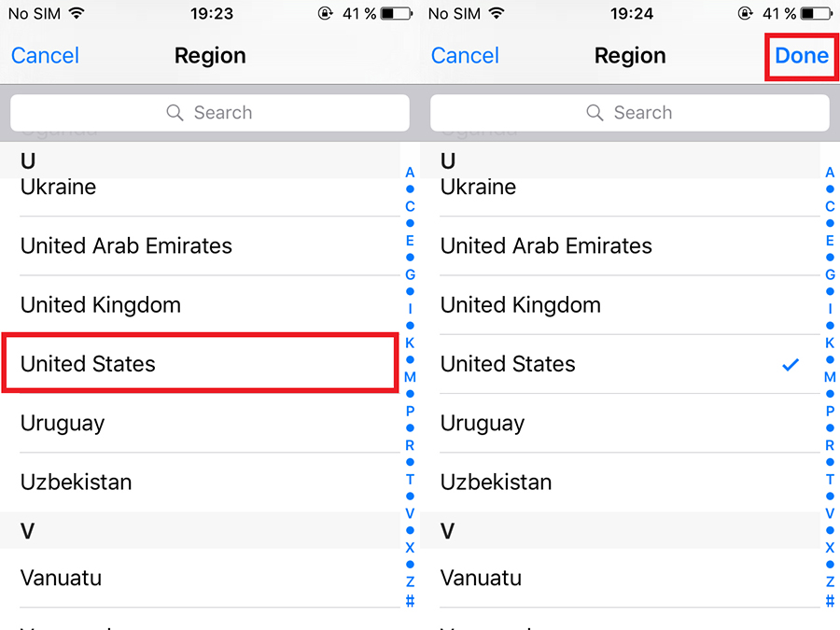
Task: Jump to letter Z in the index
Action: pyautogui.click(x=410, y=581)
